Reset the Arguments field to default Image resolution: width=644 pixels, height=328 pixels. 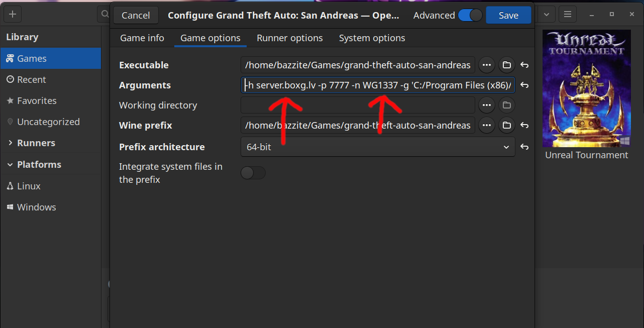click(x=524, y=85)
